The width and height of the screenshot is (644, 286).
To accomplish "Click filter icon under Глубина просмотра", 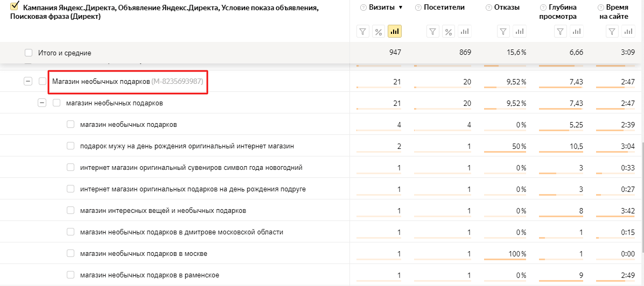I will coord(561,31).
